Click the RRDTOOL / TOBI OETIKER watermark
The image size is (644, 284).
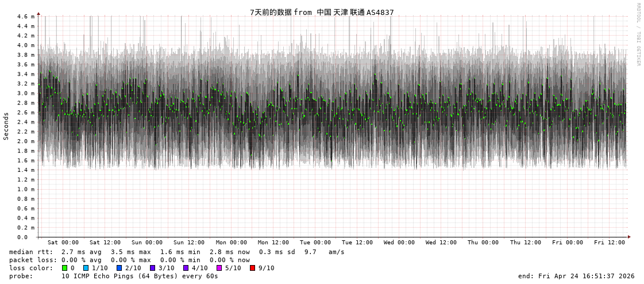click(x=638, y=34)
